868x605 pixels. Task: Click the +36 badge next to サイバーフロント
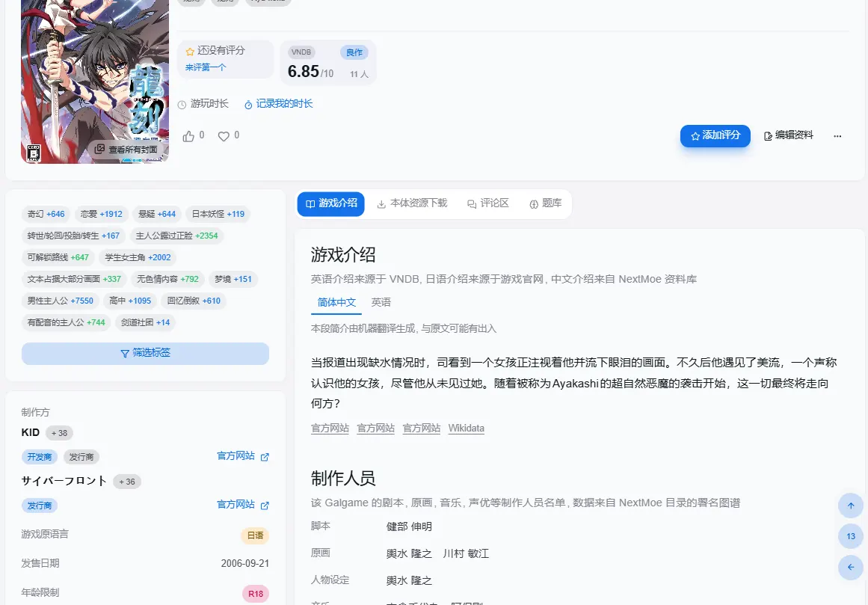(127, 482)
